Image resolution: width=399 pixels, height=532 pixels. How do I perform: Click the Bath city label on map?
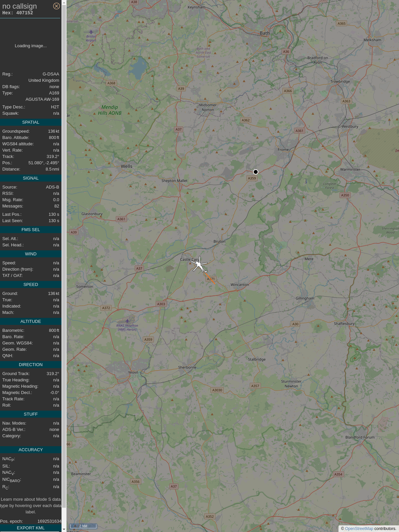(x=265, y=33)
